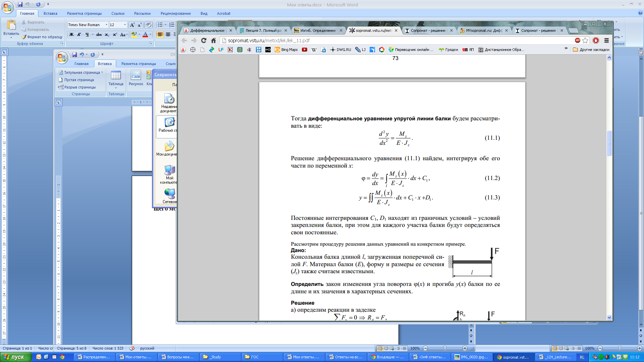Toggle superscript formatting

pyautogui.click(x=115, y=35)
